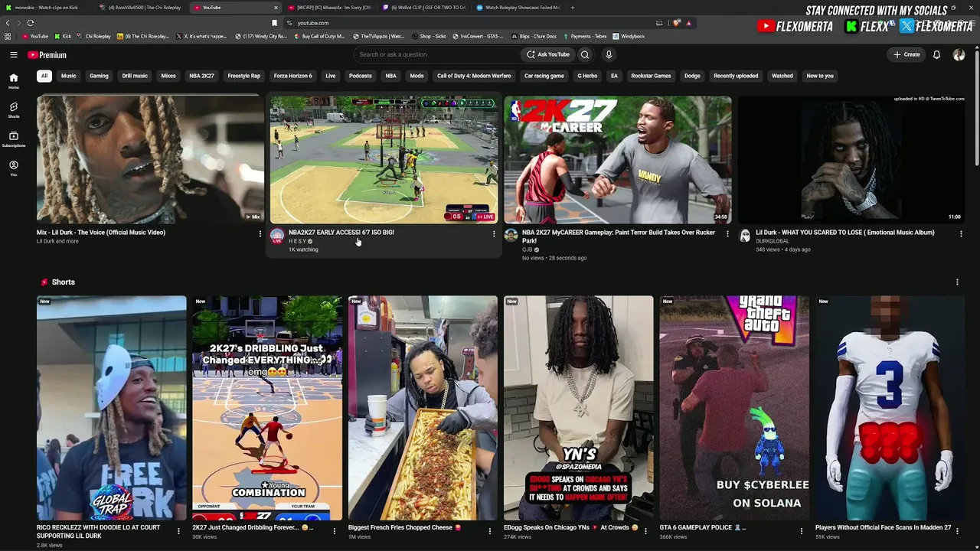Open the QJB channel name link
Image resolution: width=980 pixels, height=551 pixels.
527,249
